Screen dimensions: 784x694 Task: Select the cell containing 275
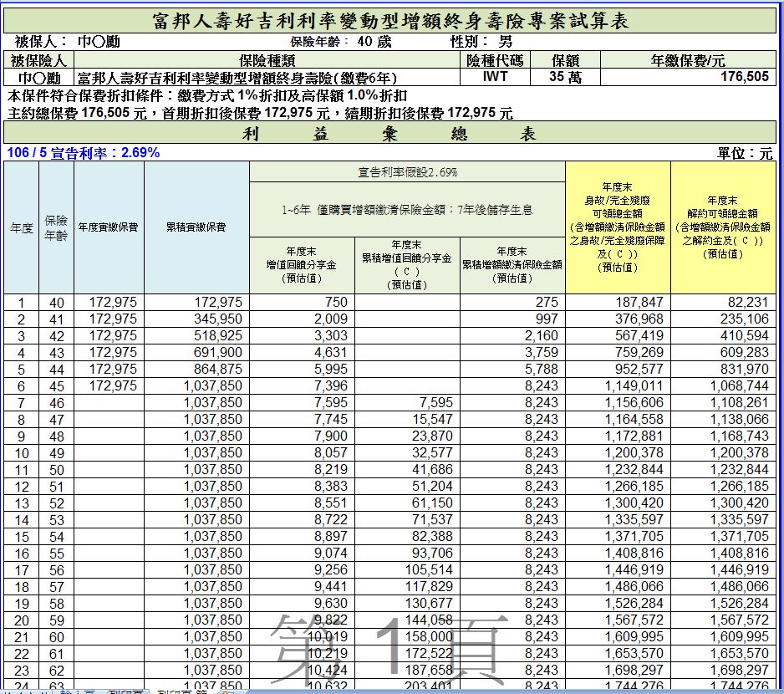[x=512, y=302]
